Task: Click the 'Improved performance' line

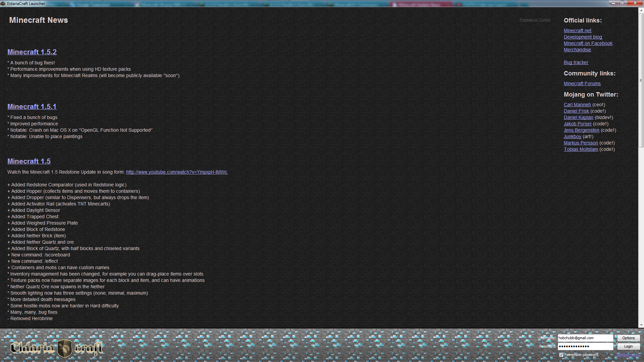Action: click(x=33, y=124)
